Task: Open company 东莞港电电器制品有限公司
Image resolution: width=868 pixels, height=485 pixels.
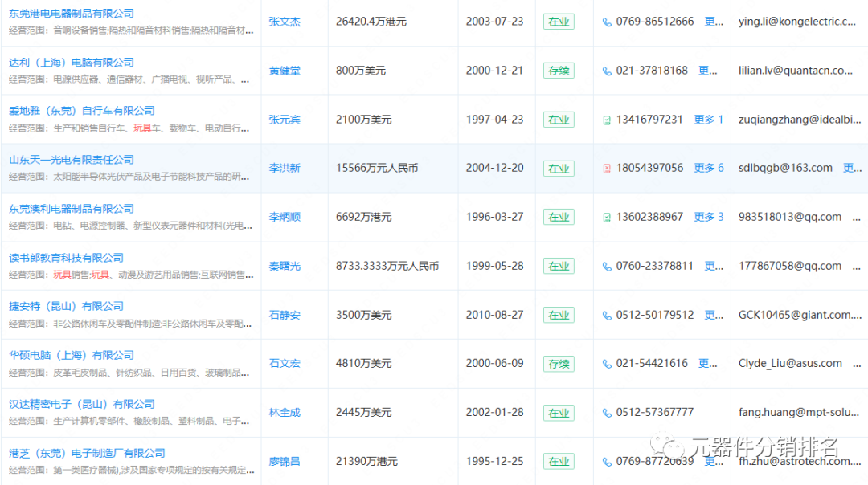Action: (x=72, y=14)
